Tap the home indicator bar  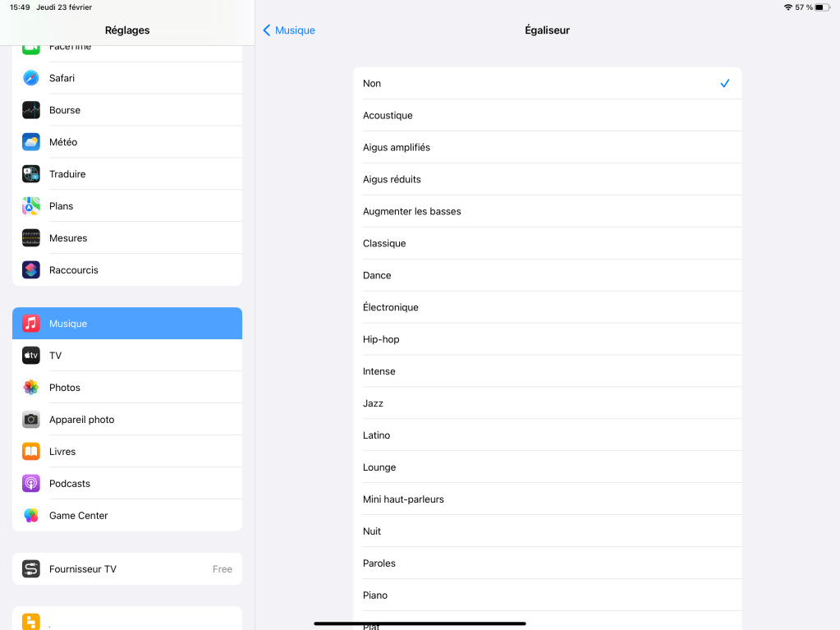click(420, 623)
